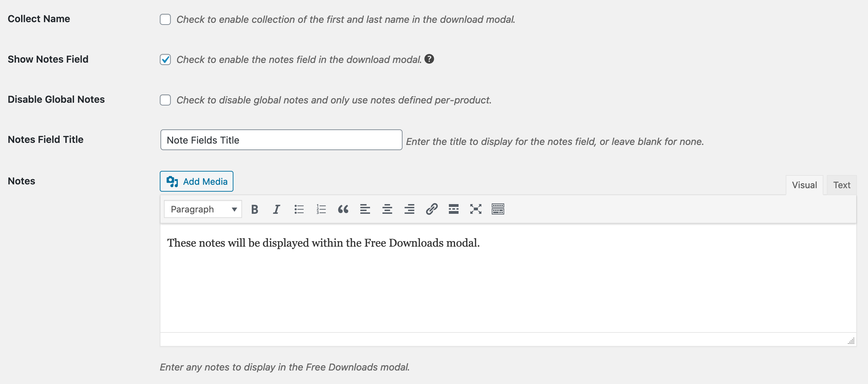The height and width of the screenshot is (384, 868).
Task: Enable the Disable Global Notes checkbox
Action: coord(165,100)
